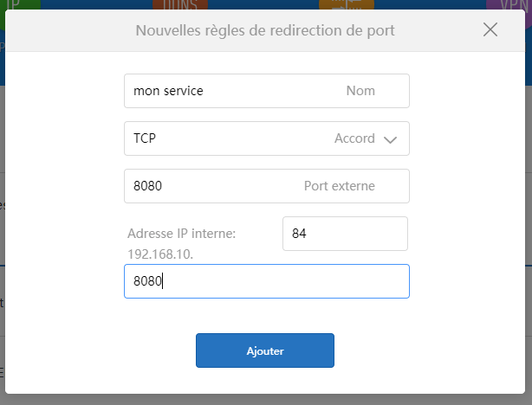Click the green IP icon at top-left
Image resolution: width=532 pixels, height=405 pixels.
[20, 4]
